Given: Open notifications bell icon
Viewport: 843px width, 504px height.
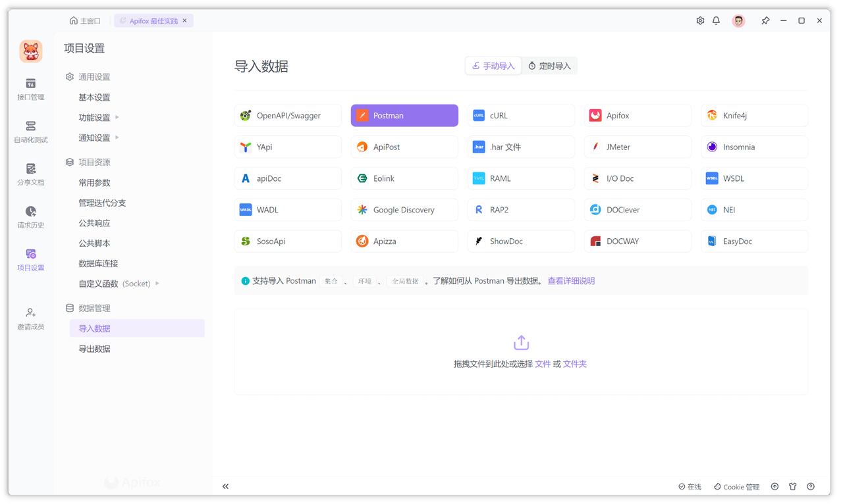Looking at the screenshot, I should coord(717,21).
